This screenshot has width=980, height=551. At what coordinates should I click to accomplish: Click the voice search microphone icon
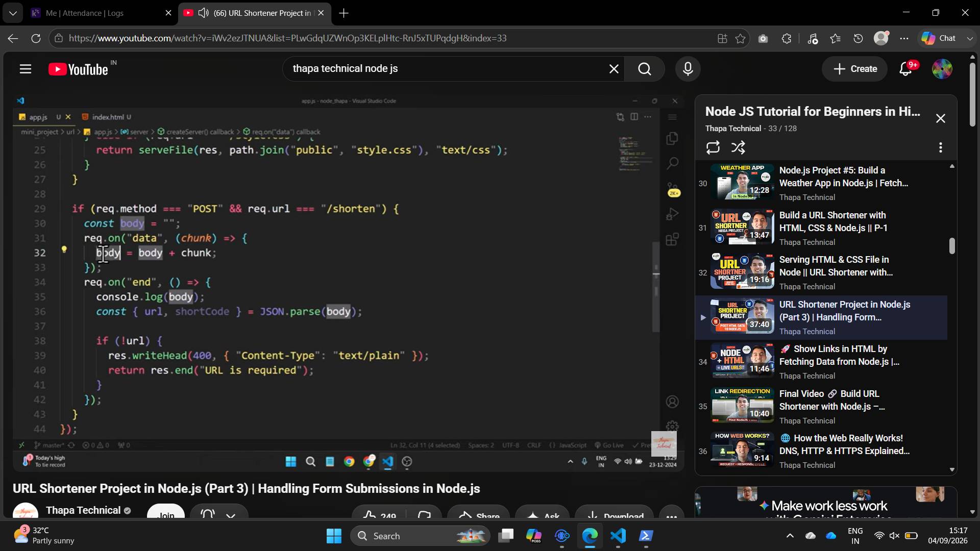click(688, 69)
